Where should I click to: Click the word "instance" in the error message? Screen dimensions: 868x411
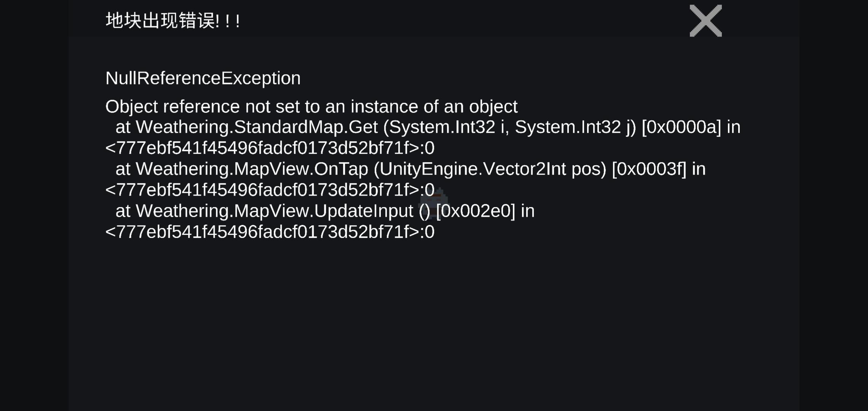point(384,107)
